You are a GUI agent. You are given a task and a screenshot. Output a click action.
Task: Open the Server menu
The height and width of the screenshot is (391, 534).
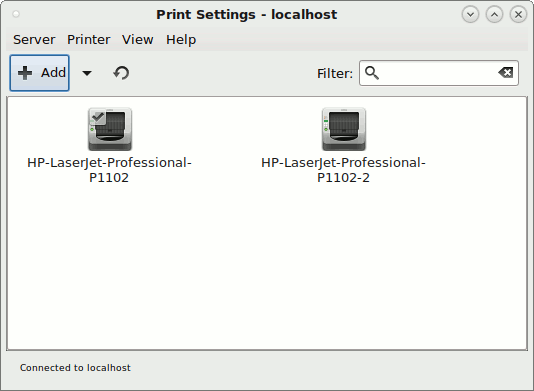click(34, 40)
